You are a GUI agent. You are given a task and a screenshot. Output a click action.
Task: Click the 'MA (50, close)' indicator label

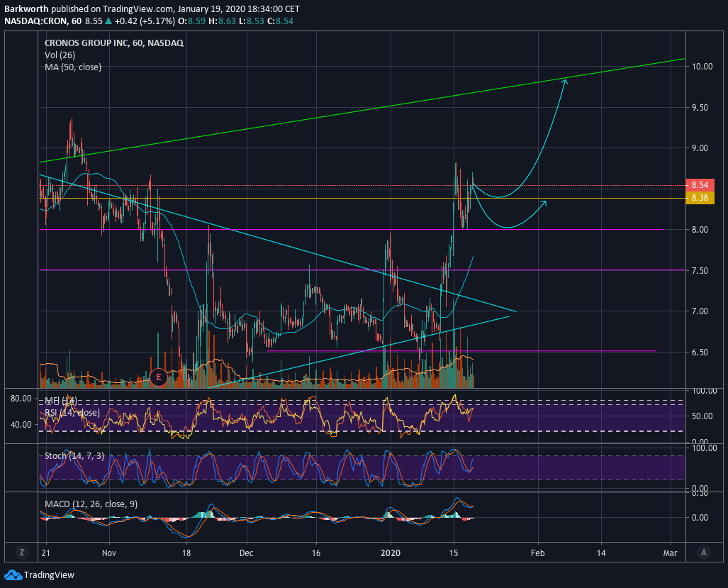(73, 67)
